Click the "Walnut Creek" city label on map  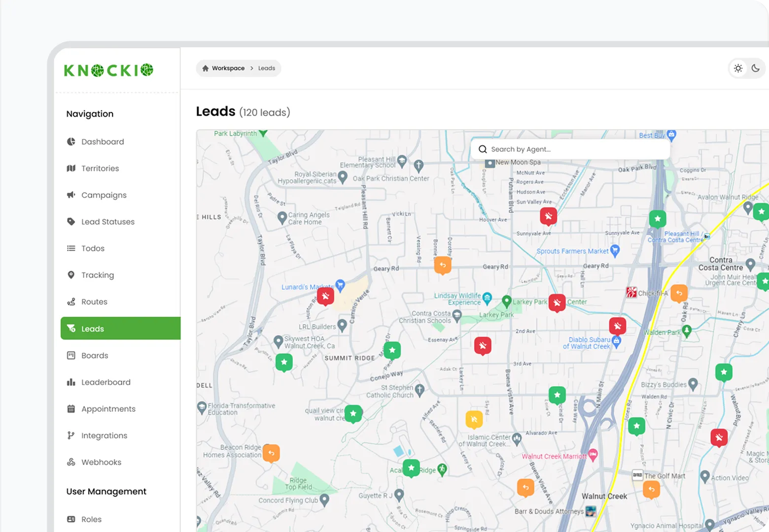click(604, 497)
